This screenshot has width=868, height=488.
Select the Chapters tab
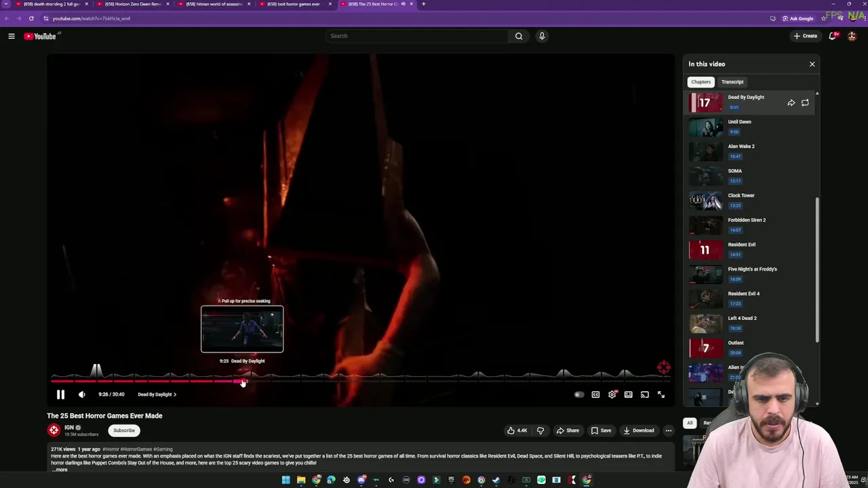701,82
